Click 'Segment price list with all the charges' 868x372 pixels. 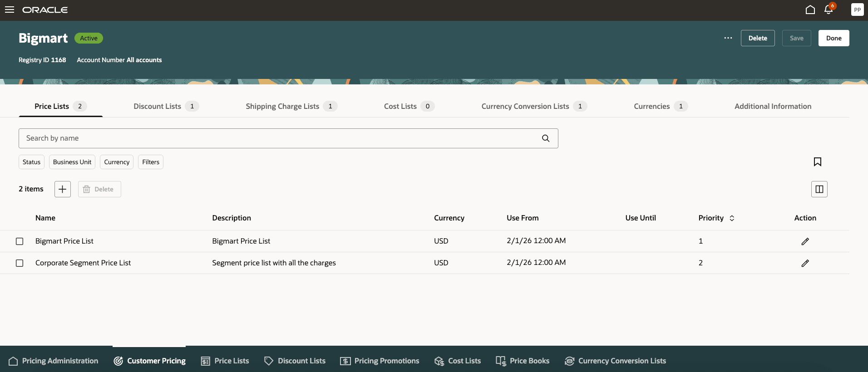pos(274,263)
